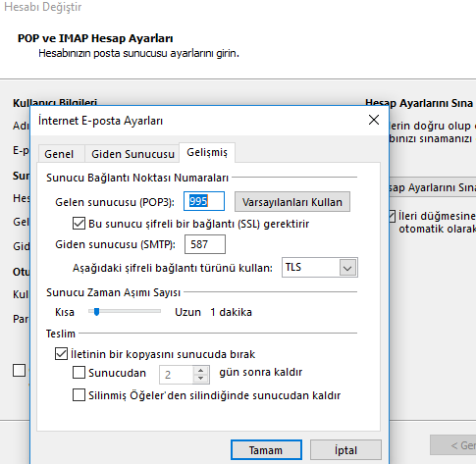The width and height of the screenshot is (476, 464).
Task: Confirm settings with Tamam button
Action: click(266, 450)
